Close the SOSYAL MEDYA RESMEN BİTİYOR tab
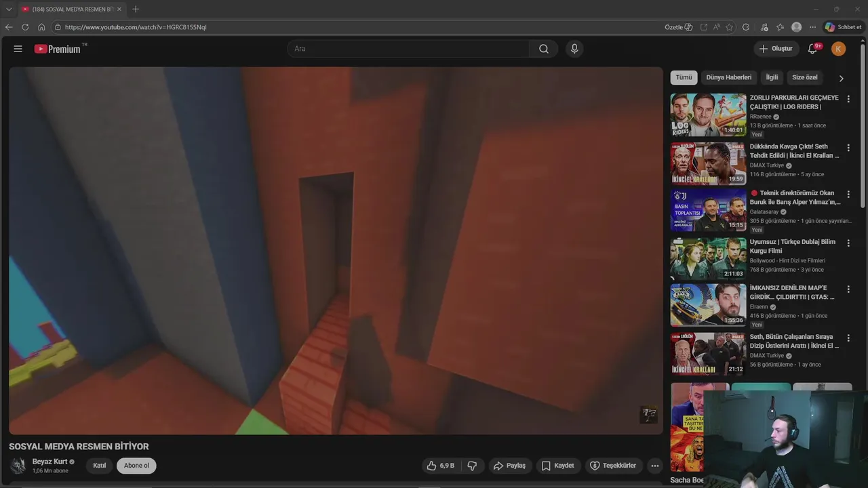 pos(119,9)
